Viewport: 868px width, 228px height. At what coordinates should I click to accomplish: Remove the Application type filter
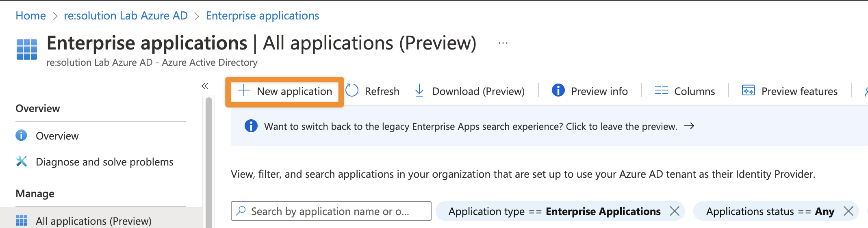pos(675,211)
